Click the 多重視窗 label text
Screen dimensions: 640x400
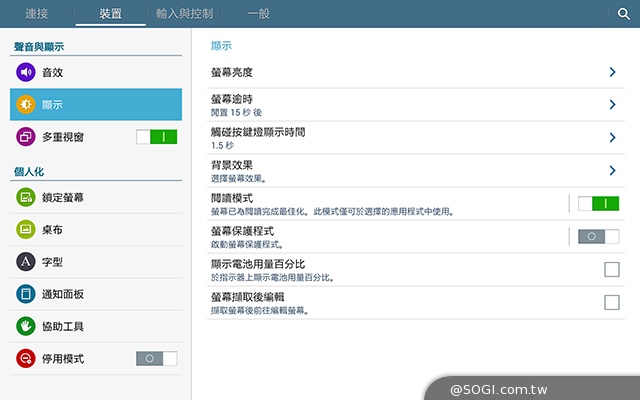click(x=63, y=137)
